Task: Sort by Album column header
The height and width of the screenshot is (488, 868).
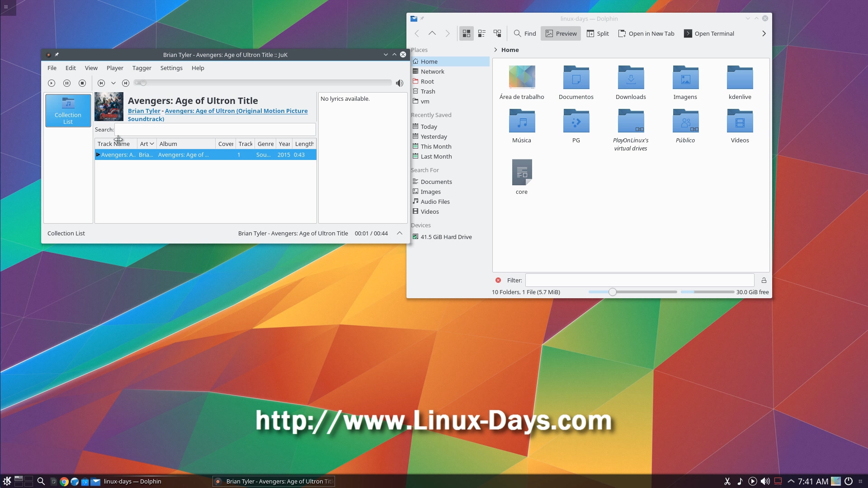Action: coord(186,144)
